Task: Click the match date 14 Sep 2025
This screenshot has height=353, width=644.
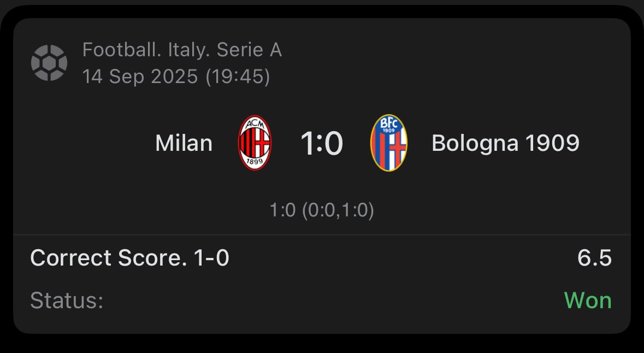Action: (140, 77)
